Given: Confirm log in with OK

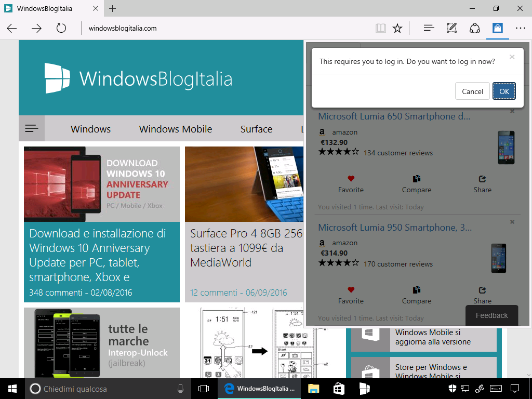Looking at the screenshot, I should (504, 91).
